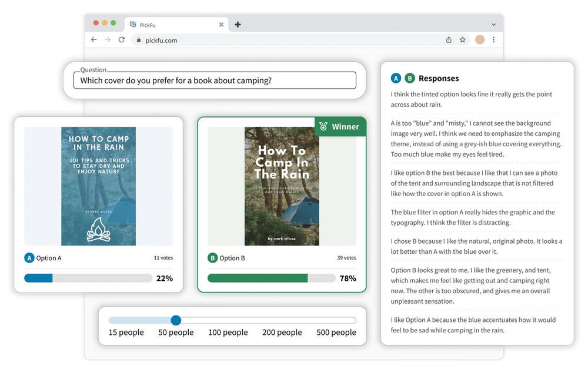
Task: Open the browser three-dot menu
Action: coord(493,40)
